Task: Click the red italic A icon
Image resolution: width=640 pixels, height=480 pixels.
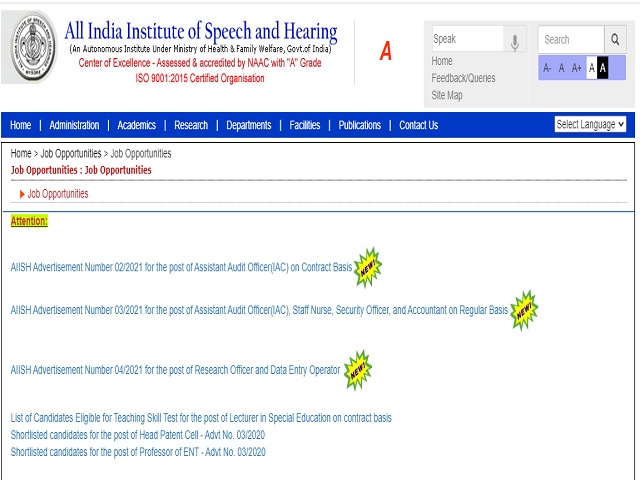Action: (x=385, y=52)
